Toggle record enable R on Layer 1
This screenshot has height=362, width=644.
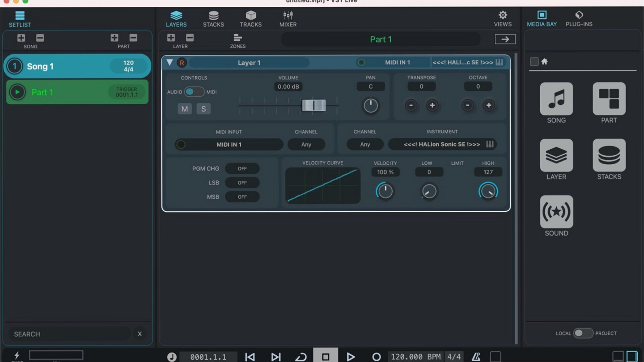click(182, 63)
